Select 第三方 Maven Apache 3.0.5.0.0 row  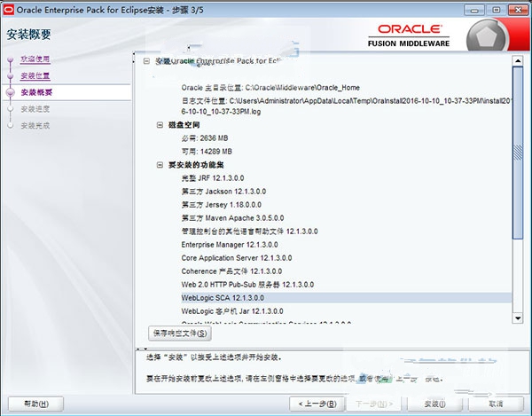tap(232, 218)
